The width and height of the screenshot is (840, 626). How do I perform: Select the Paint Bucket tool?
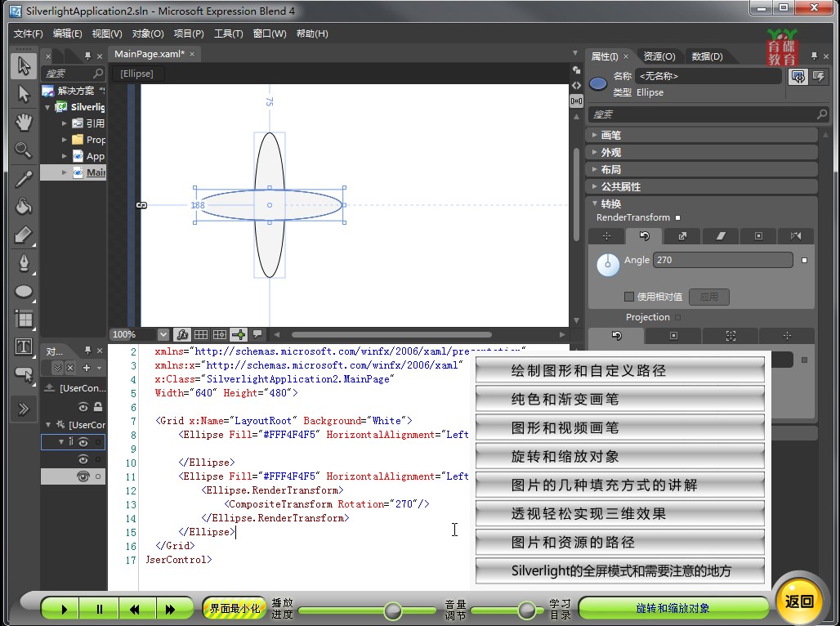[24, 206]
